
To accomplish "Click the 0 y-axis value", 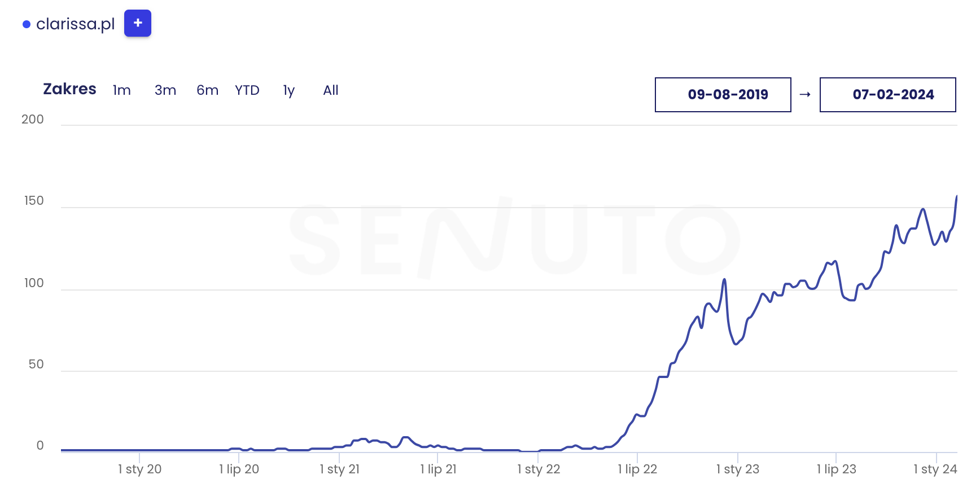I will 40,445.
